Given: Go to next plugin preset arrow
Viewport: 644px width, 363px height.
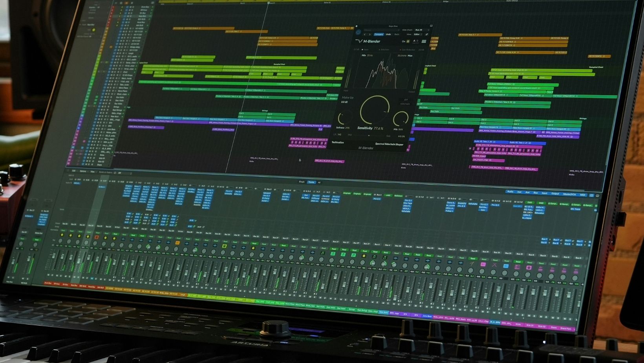Looking at the screenshot, I should [x=369, y=34].
